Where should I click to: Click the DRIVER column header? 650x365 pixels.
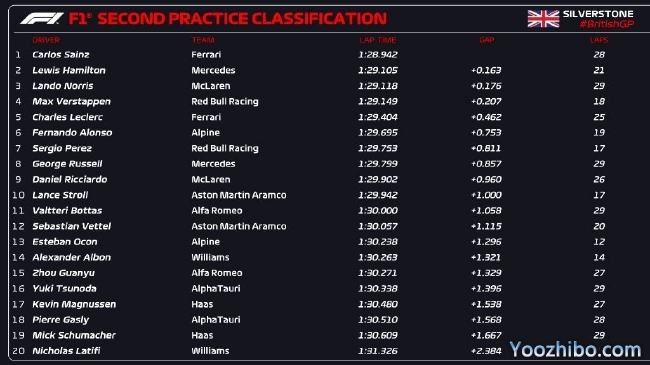click(x=46, y=40)
